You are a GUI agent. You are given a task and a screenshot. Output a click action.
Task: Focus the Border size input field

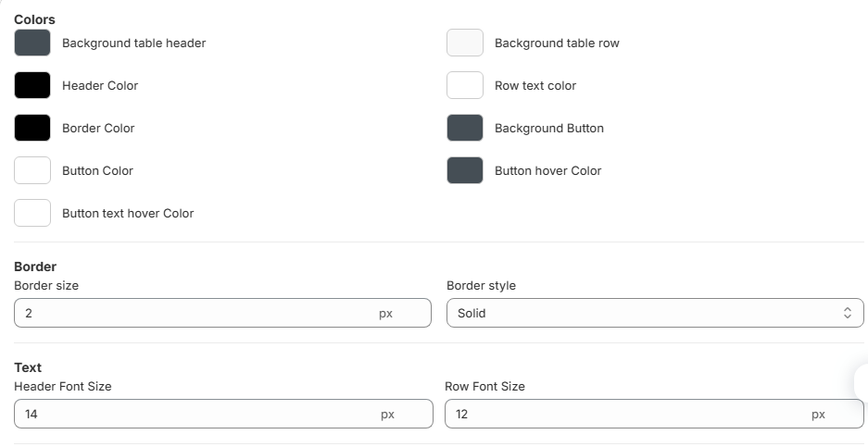coord(195,313)
